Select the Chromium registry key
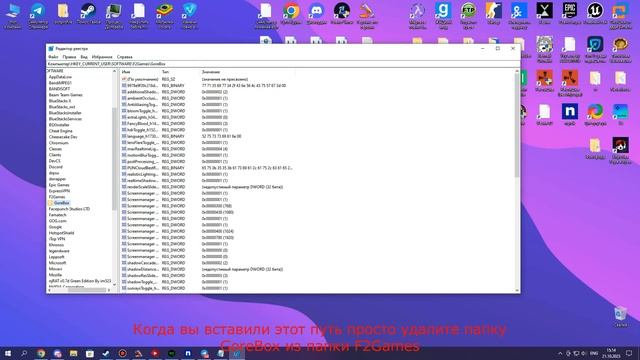Screen dimensions: 640x360 pos(58,143)
